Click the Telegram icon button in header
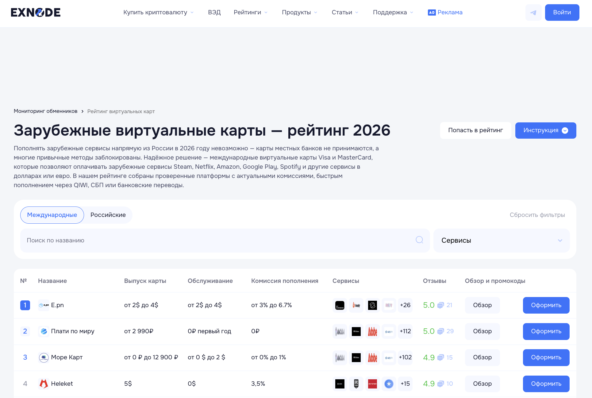 (533, 12)
